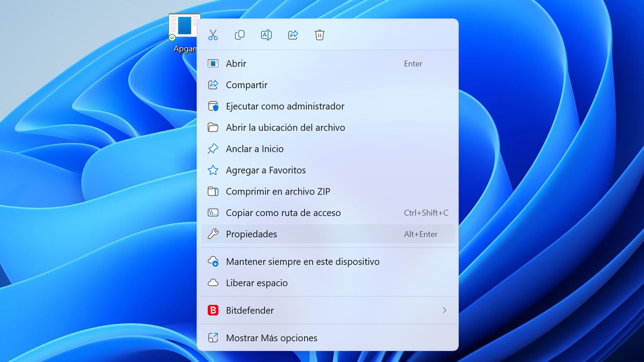The width and height of the screenshot is (644, 362).
Task: Select Copiar como ruta de acceso
Action: (283, 213)
